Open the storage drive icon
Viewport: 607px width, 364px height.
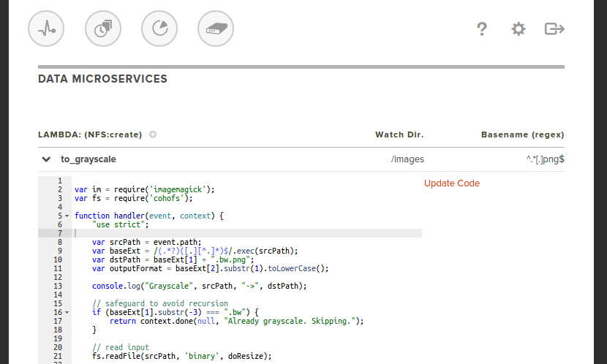tap(216, 29)
